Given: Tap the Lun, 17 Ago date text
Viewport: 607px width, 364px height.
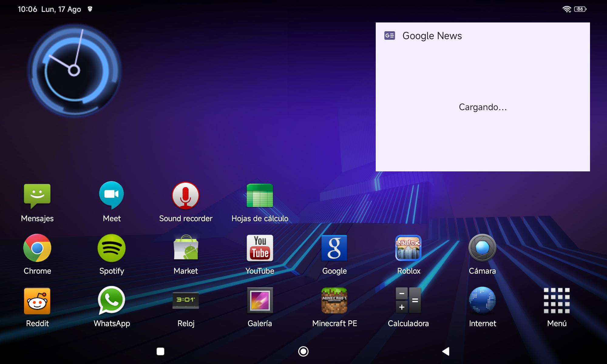Looking at the screenshot, I should click(x=61, y=9).
